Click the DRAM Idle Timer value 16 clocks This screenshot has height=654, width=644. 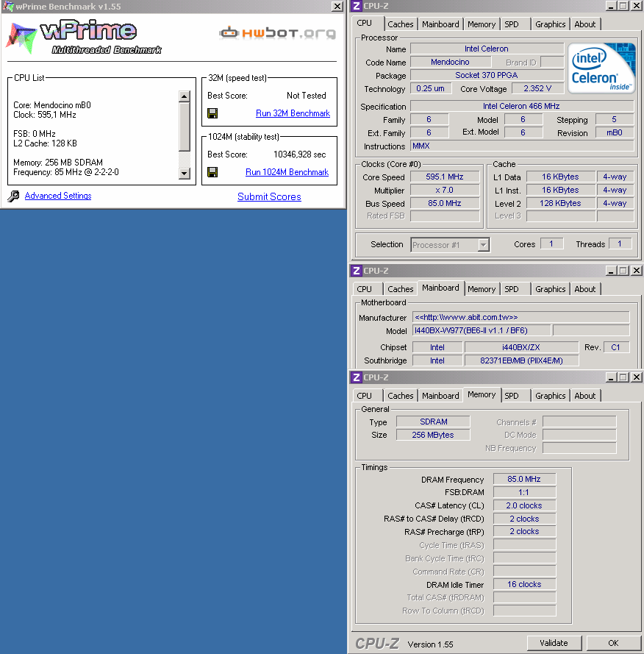click(524, 585)
